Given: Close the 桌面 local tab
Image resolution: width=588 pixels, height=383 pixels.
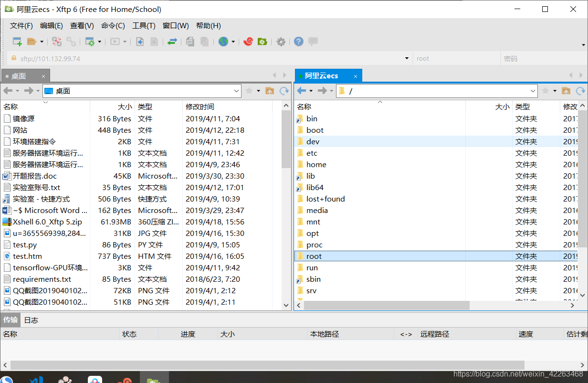Looking at the screenshot, I should point(43,76).
